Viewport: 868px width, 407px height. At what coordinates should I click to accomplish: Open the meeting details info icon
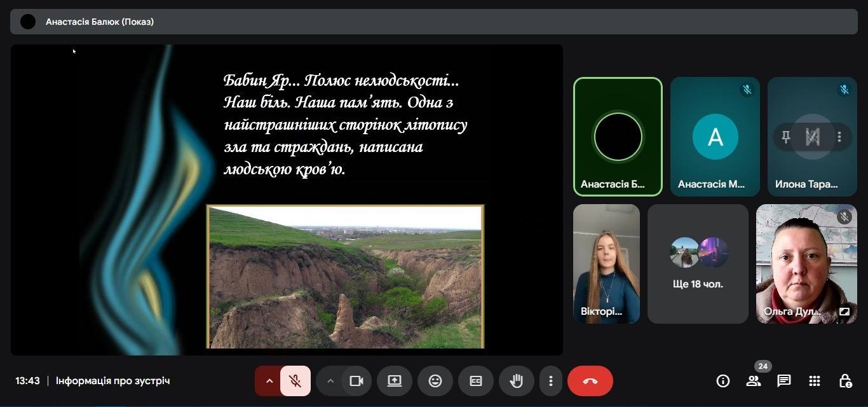[x=722, y=381]
